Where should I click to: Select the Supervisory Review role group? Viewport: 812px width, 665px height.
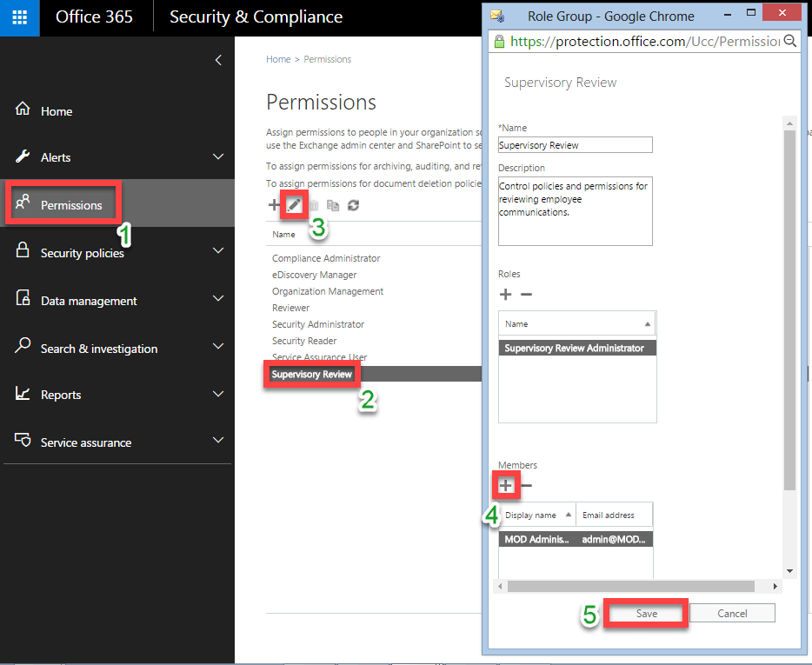click(312, 375)
